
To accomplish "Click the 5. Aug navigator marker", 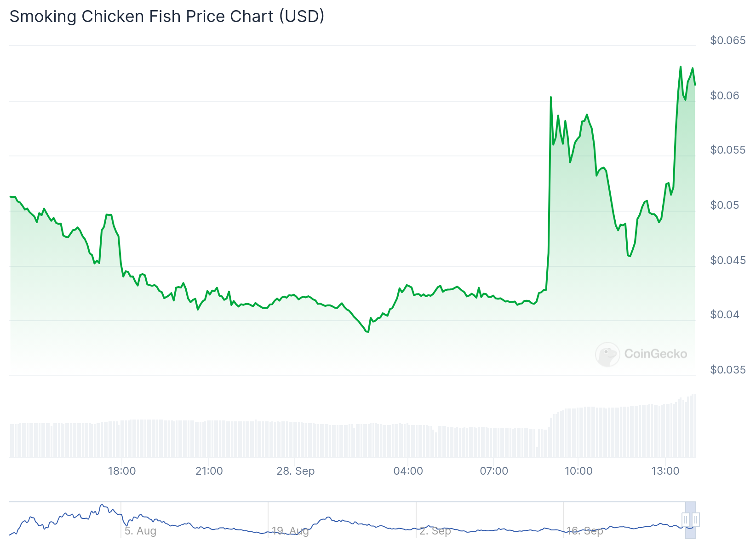I will point(140,531).
